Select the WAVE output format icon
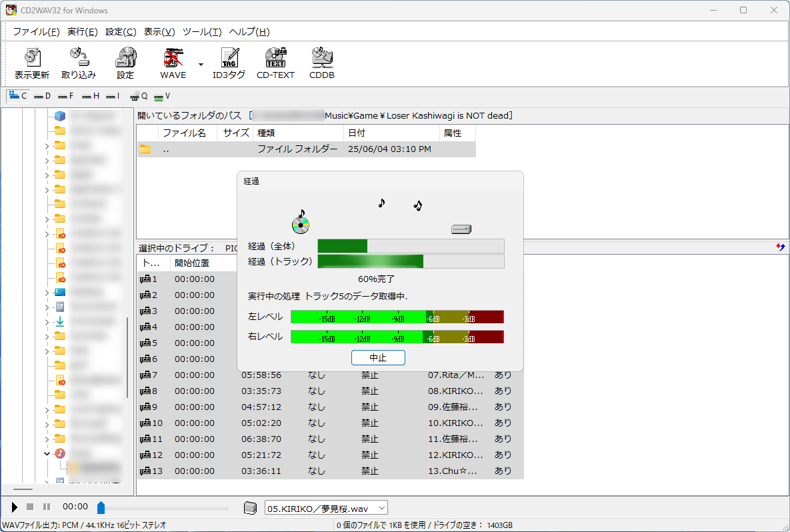Image resolution: width=790 pixels, height=532 pixels. (x=173, y=63)
